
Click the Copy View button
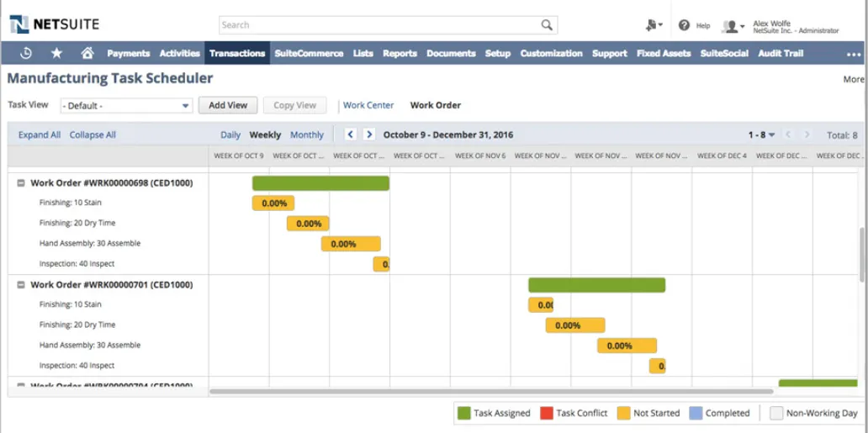[295, 105]
